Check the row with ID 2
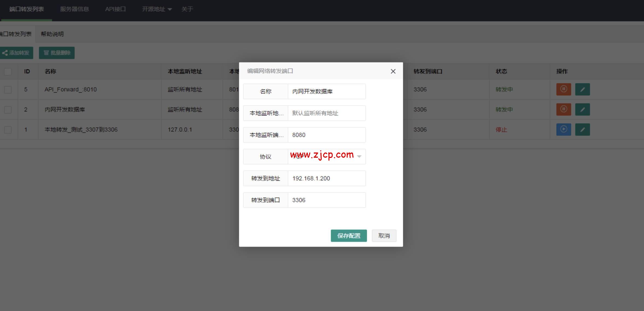 [x=8, y=110]
